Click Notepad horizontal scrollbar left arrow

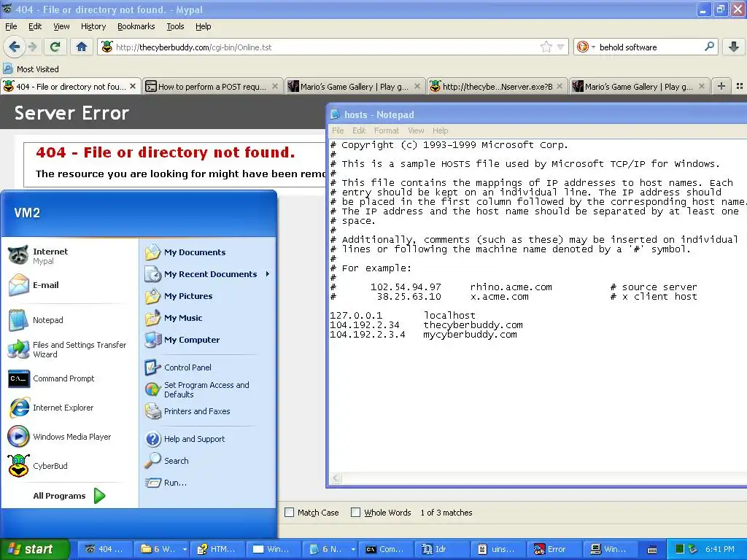pyautogui.click(x=336, y=478)
